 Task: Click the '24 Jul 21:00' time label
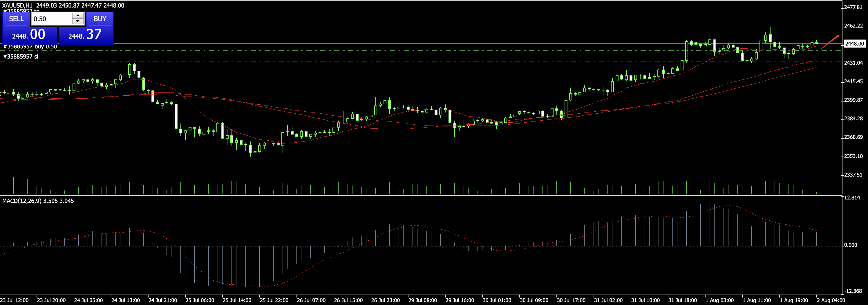(x=163, y=300)
